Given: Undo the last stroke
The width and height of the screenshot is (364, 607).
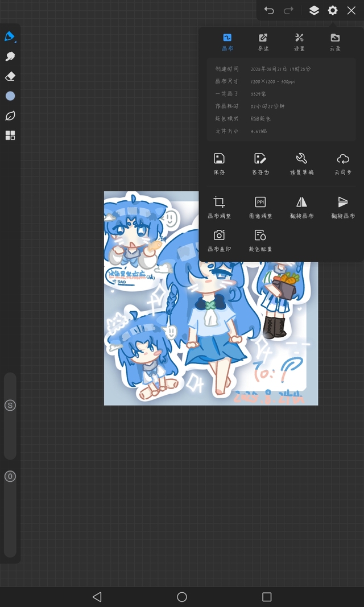Looking at the screenshot, I should [269, 10].
